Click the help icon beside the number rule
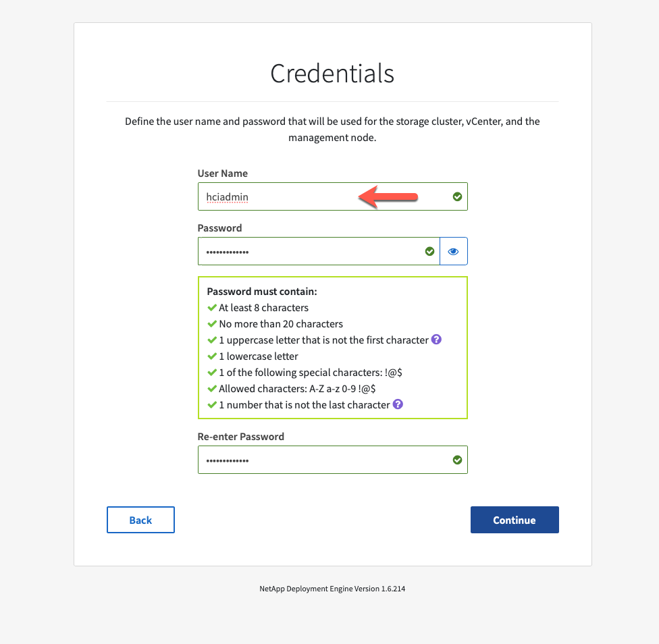The width and height of the screenshot is (659, 644). (398, 404)
